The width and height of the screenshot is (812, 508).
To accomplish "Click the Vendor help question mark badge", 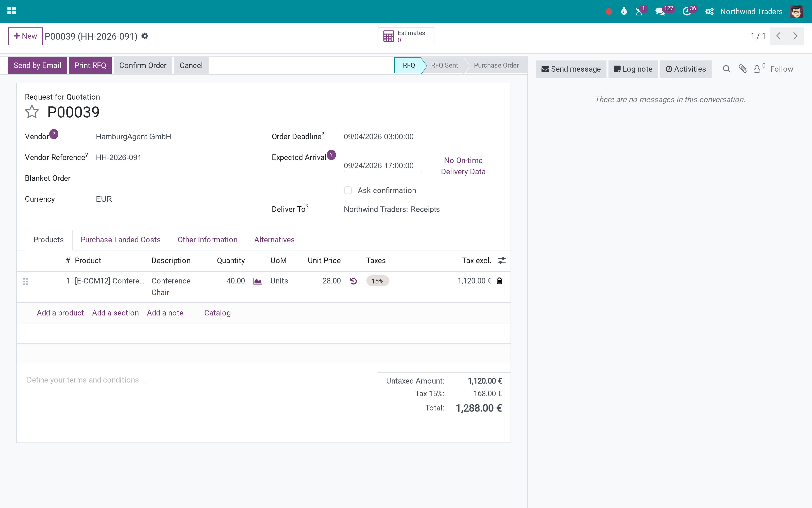I will coord(54,134).
